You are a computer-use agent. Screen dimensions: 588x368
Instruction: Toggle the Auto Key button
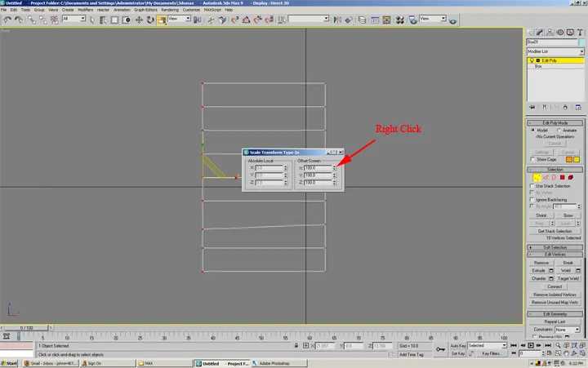point(457,345)
